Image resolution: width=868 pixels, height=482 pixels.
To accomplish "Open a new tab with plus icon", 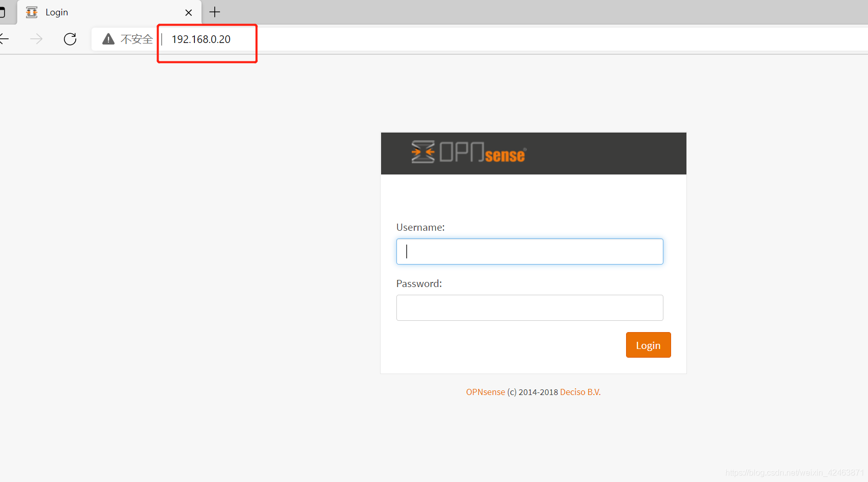I will (x=215, y=12).
